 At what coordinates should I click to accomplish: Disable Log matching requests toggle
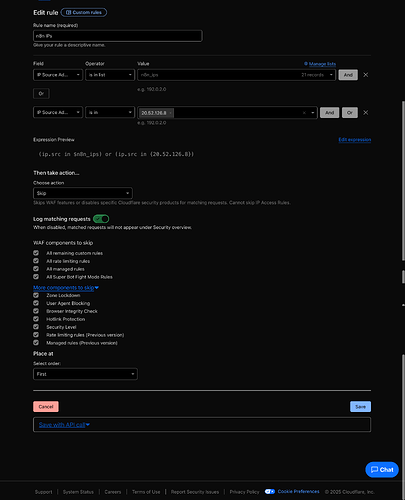(101, 219)
